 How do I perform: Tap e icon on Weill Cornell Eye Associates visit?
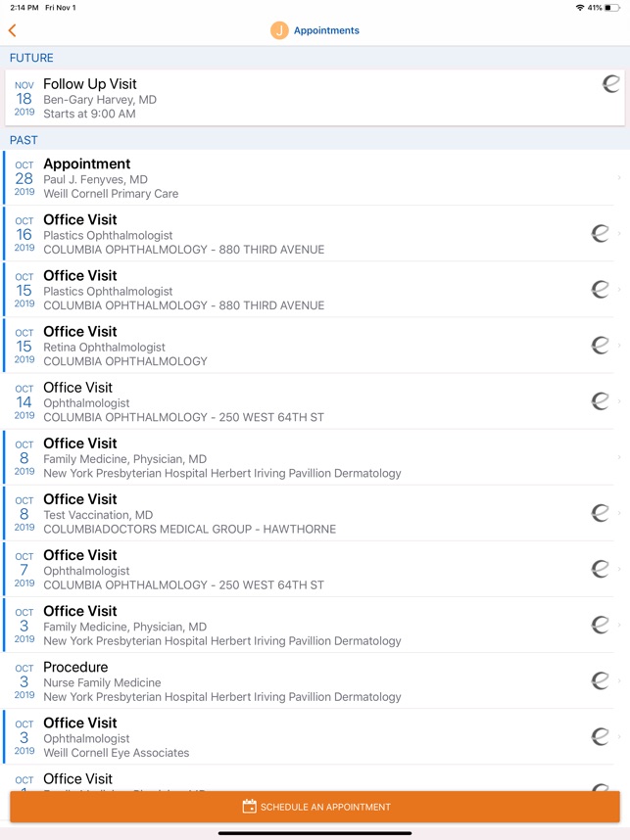600,736
